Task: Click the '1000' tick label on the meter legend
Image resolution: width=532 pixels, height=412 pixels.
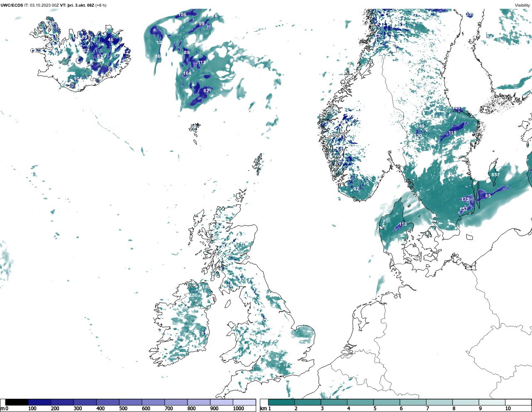Action: point(239,409)
